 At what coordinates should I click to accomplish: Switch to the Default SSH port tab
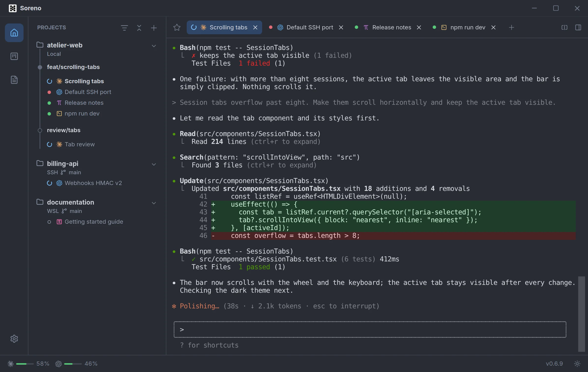point(306,27)
